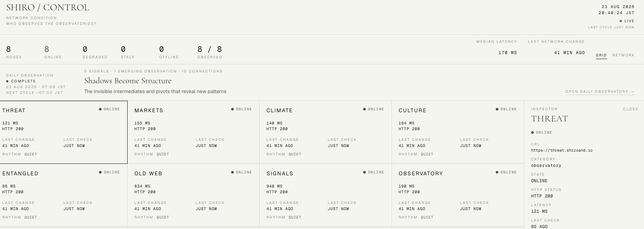The height and width of the screenshot is (229, 644).
Task: Switch to the NETWORK view
Action: click(x=623, y=55)
